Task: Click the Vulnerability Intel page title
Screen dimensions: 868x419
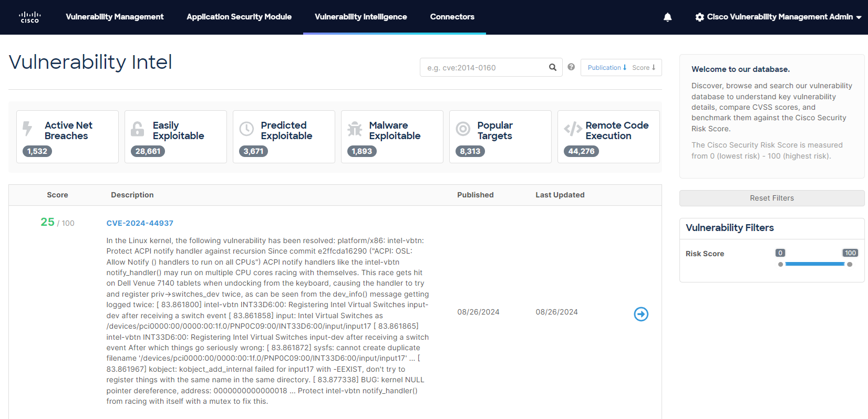Action: pyautogui.click(x=90, y=62)
